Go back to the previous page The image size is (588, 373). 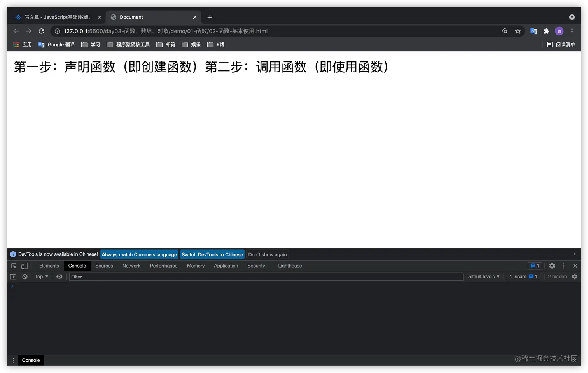pos(16,31)
